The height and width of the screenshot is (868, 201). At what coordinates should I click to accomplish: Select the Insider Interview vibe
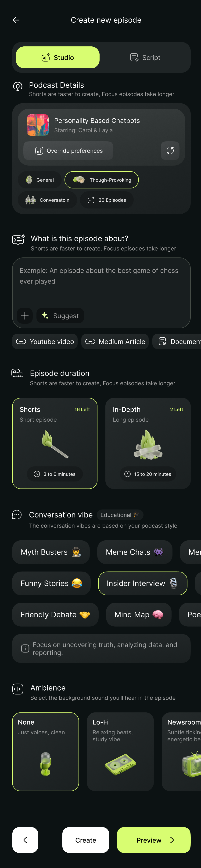point(143,583)
